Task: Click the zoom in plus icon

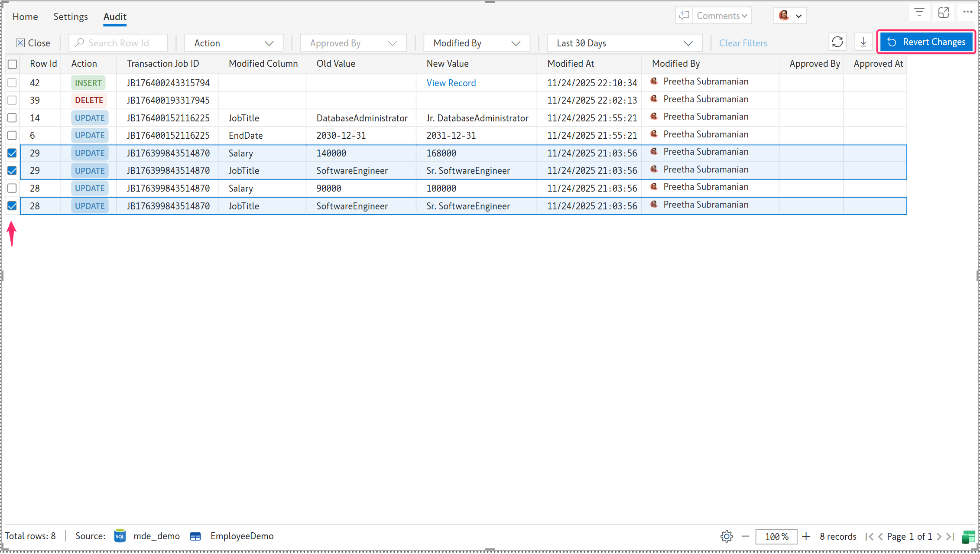Action: tap(806, 536)
